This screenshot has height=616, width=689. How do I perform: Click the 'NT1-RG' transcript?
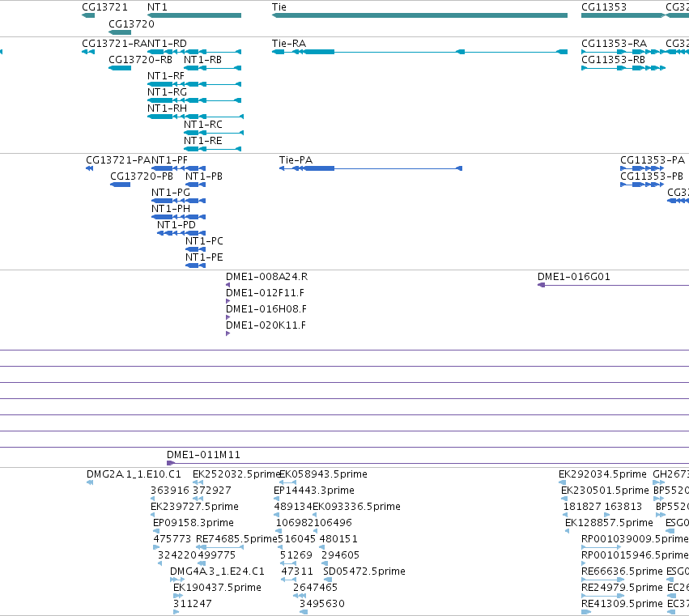pos(194,100)
